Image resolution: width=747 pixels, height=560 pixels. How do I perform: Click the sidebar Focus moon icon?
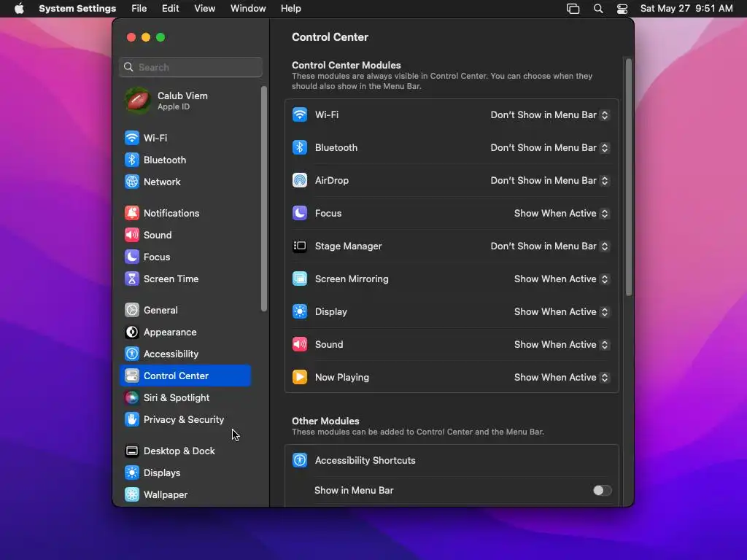(132, 257)
